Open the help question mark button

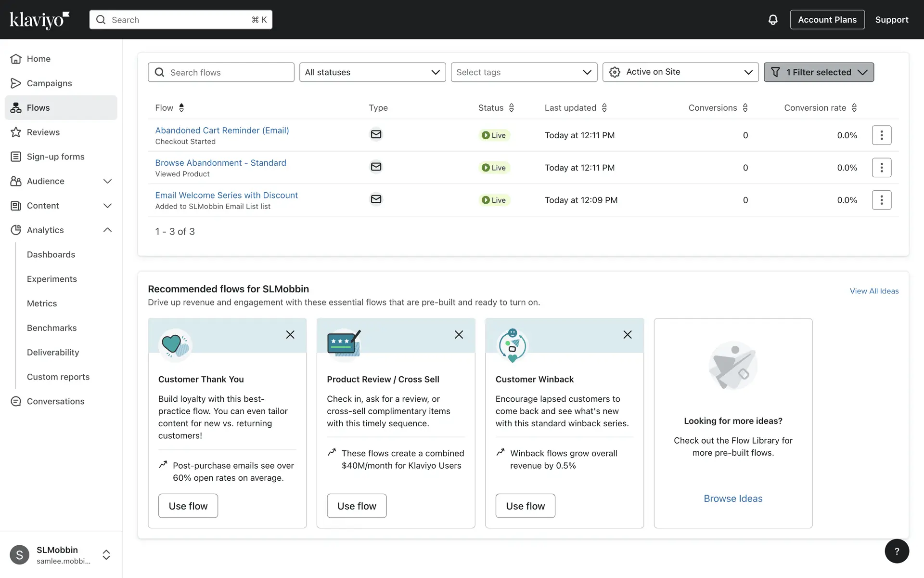(897, 551)
